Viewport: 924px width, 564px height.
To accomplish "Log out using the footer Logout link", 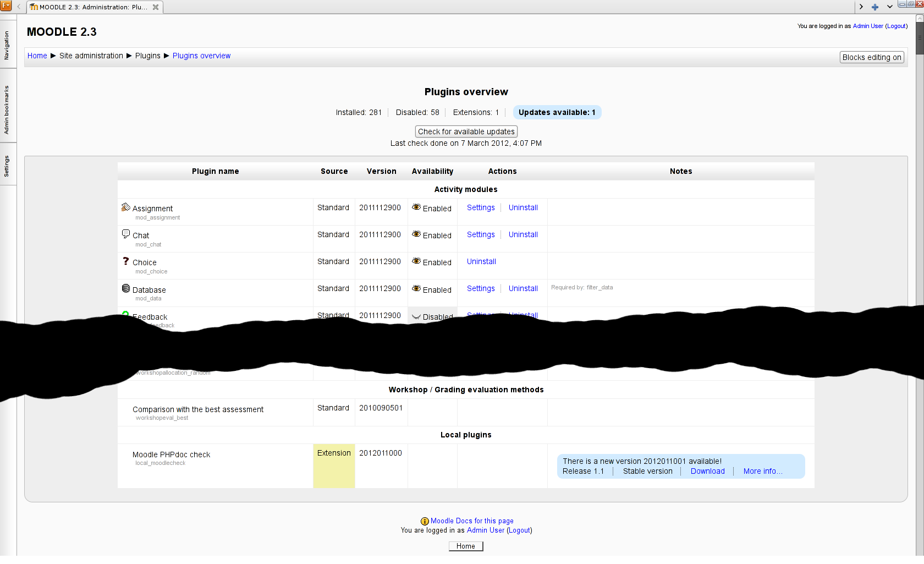I will (519, 530).
